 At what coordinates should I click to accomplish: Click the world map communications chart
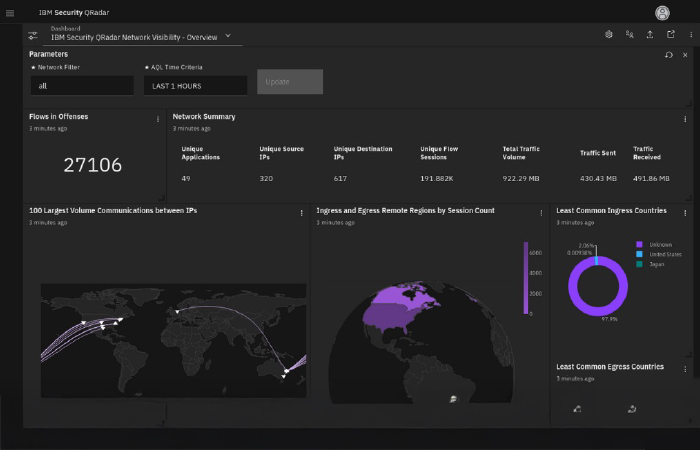(x=174, y=340)
